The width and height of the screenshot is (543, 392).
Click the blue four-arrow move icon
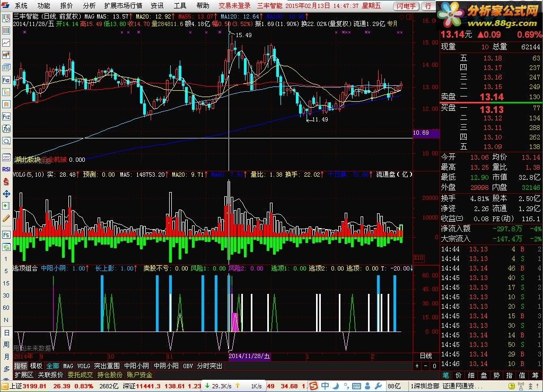click(6, 194)
